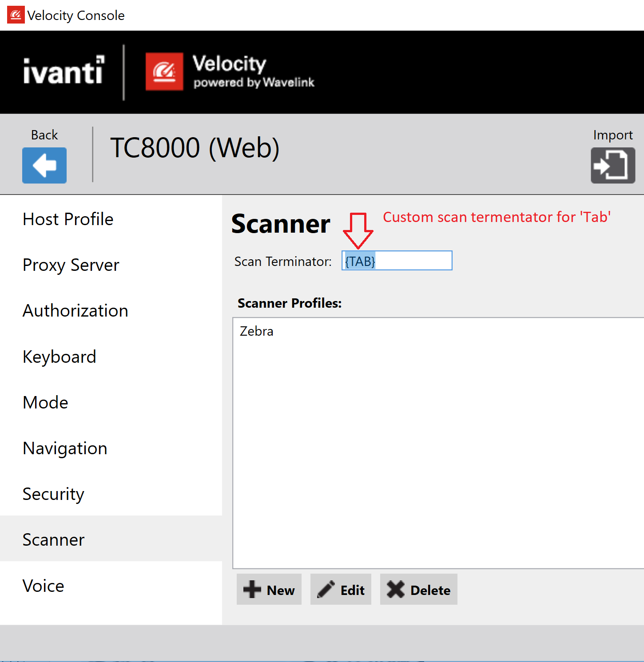Open the Authorization section
Image resolution: width=644 pixels, height=662 pixels.
pyautogui.click(x=75, y=311)
